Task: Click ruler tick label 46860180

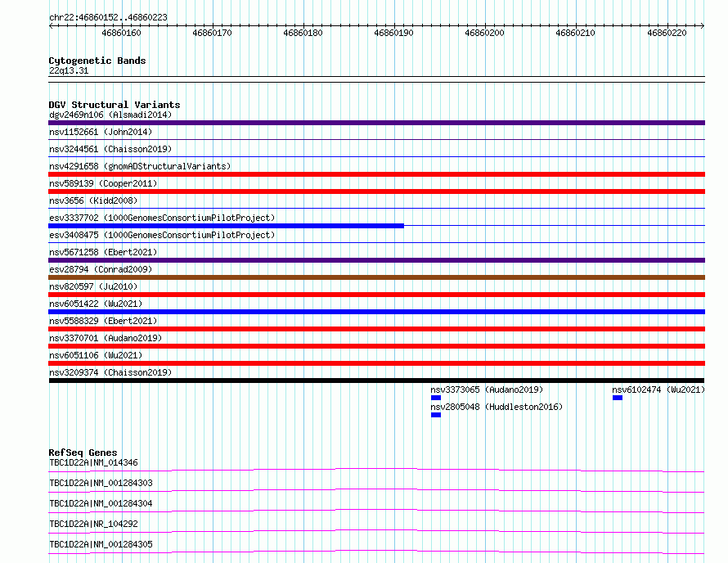Action: 303,33
